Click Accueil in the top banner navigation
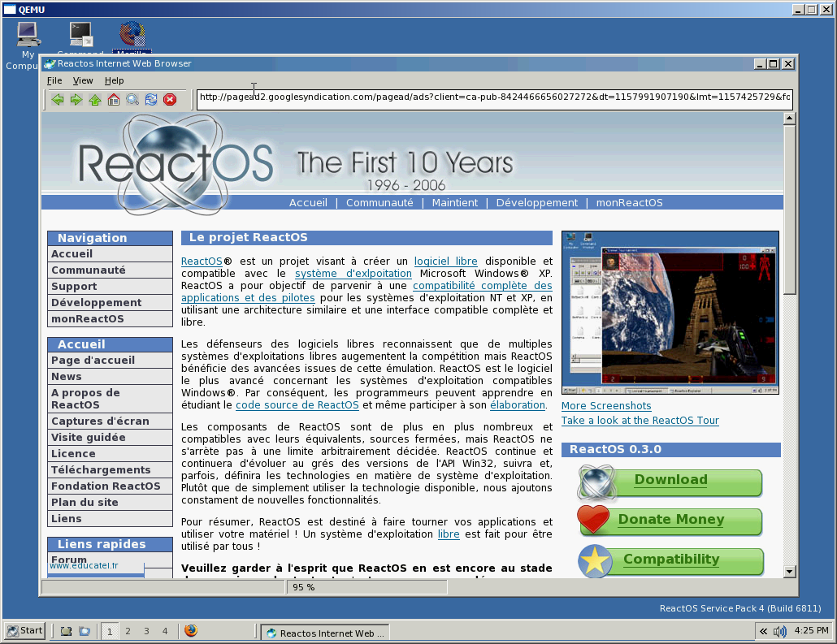 point(308,203)
